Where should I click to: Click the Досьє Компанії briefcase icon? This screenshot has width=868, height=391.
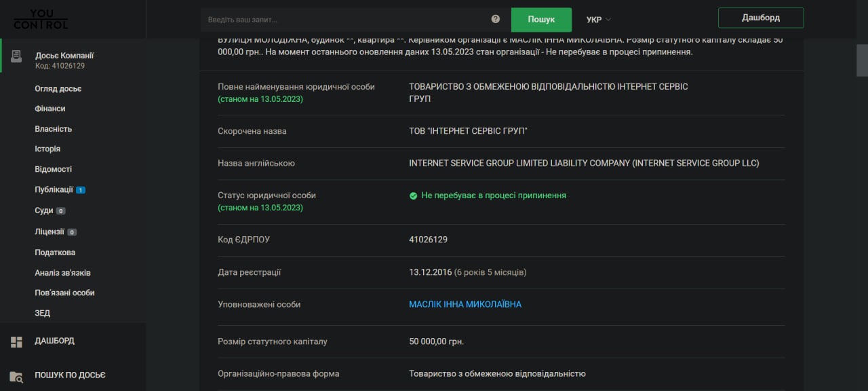point(16,56)
